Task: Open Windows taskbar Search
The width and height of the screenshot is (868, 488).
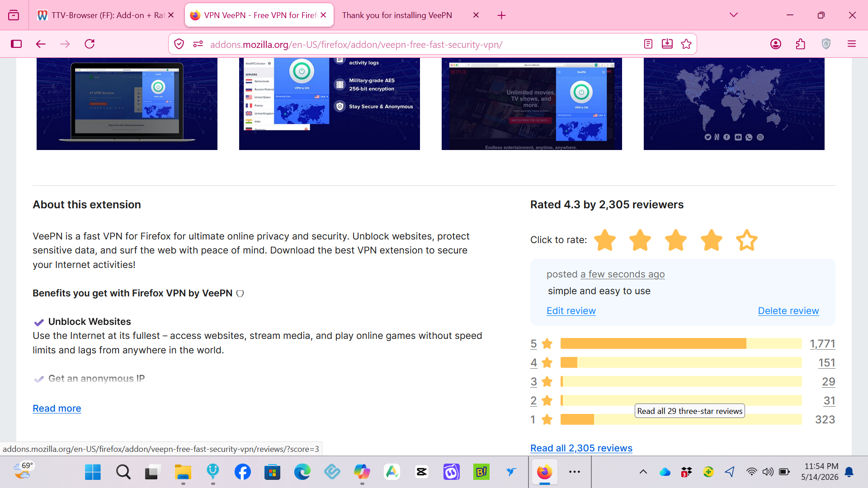Action: tap(123, 472)
